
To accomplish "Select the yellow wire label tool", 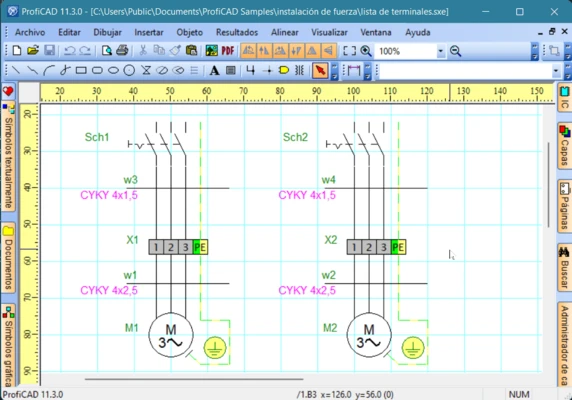I will point(284,70).
